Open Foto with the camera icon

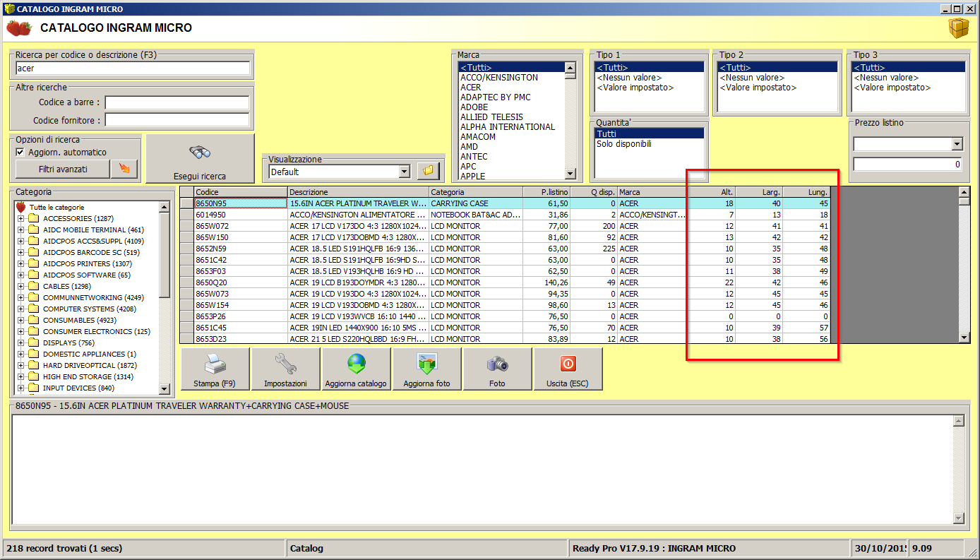pyautogui.click(x=498, y=369)
